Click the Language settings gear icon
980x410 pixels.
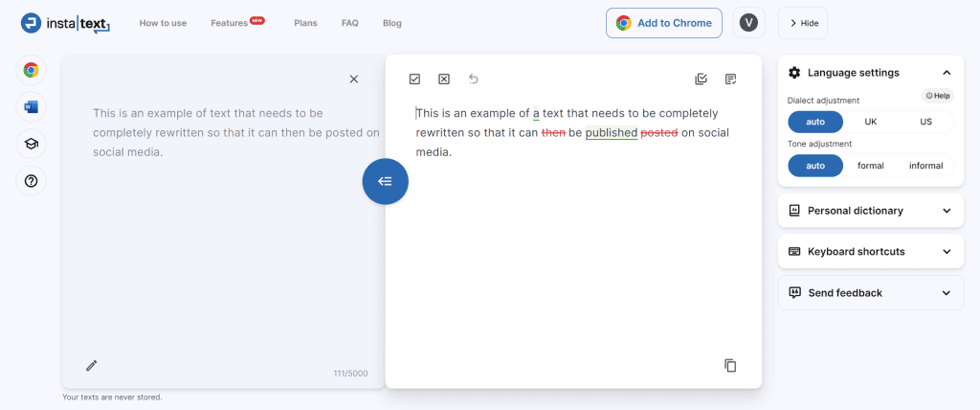point(794,73)
